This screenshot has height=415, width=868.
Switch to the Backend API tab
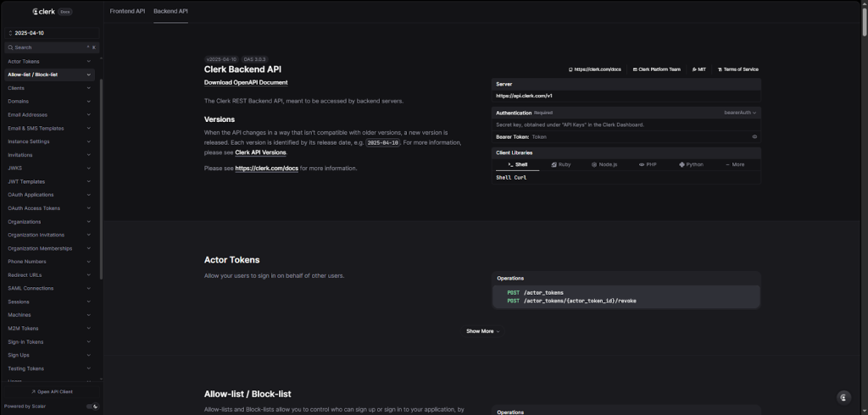[x=170, y=12]
